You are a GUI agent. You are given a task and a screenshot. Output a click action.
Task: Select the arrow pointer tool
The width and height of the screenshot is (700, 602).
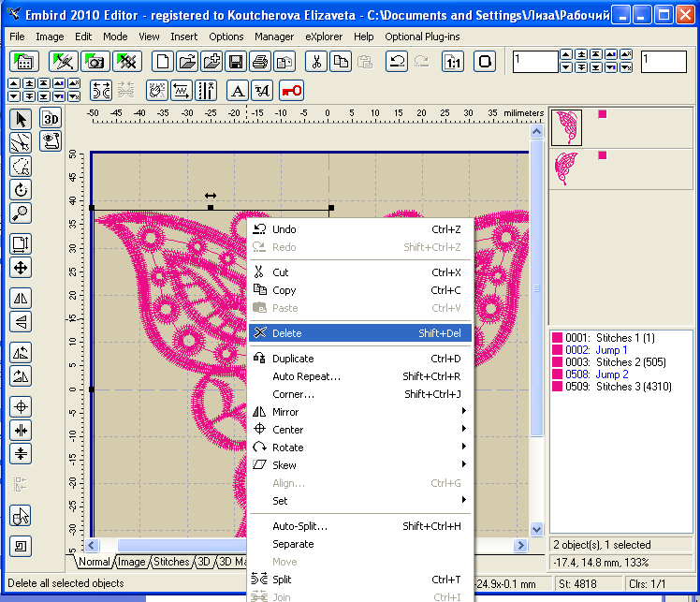pyautogui.click(x=21, y=119)
